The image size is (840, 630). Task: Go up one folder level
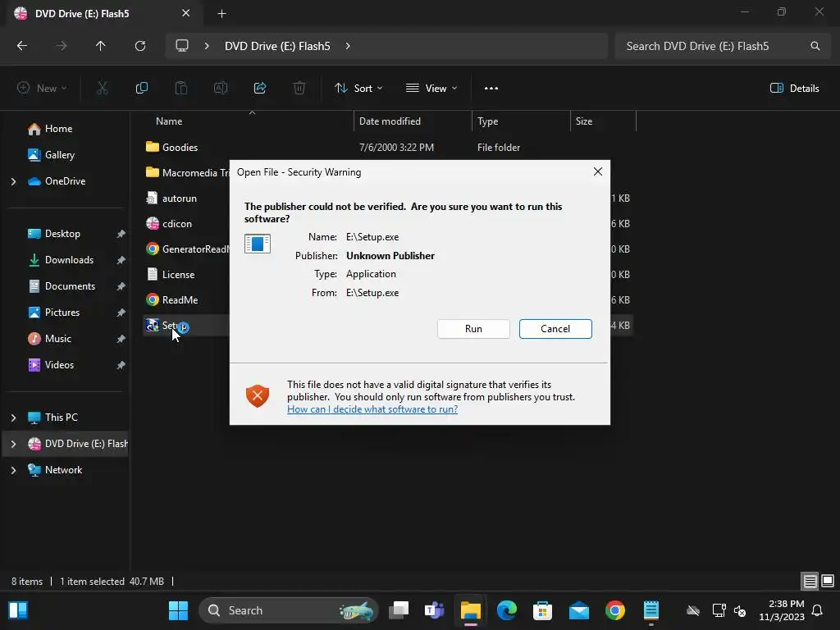point(101,46)
